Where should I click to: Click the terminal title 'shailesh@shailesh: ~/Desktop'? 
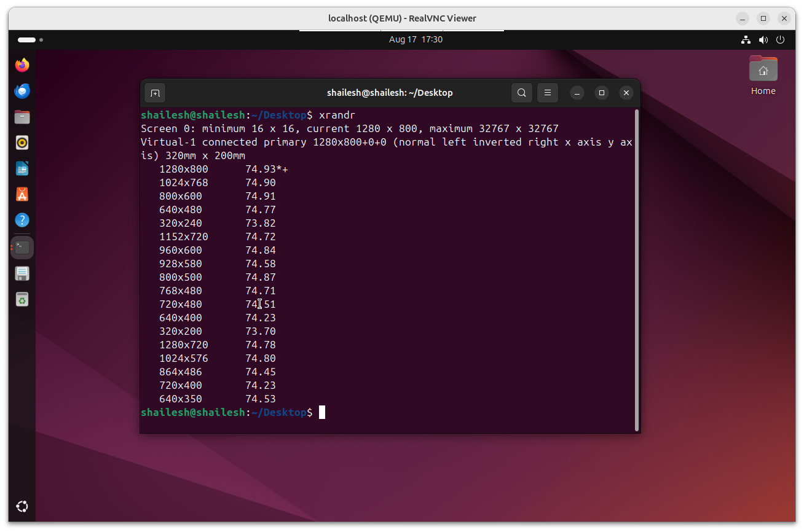point(390,93)
